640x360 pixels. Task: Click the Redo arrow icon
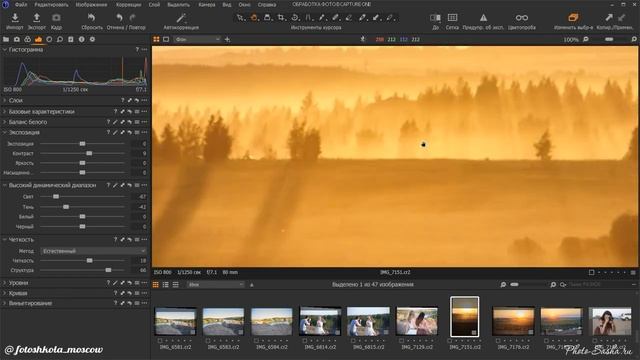pyautogui.click(x=133, y=18)
